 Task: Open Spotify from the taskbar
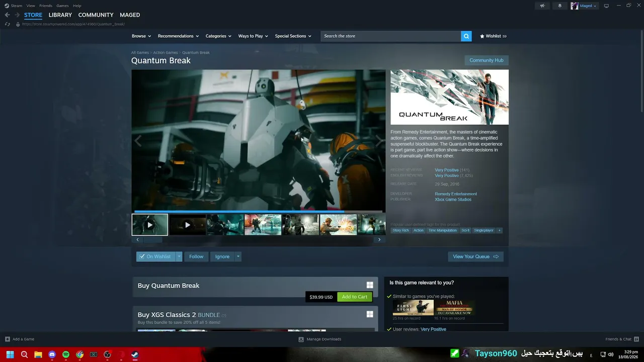pyautogui.click(x=66, y=354)
